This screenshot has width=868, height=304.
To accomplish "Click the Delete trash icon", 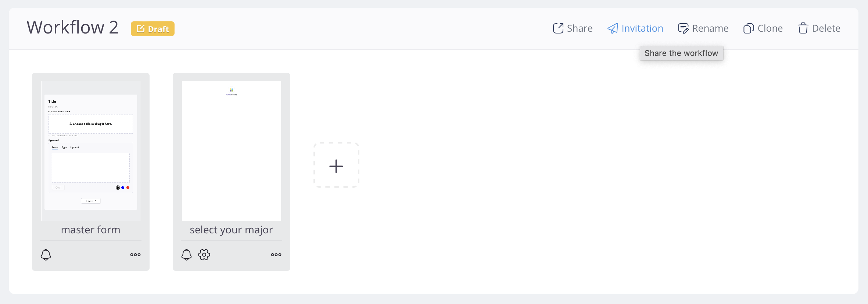I will coord(803,28).
